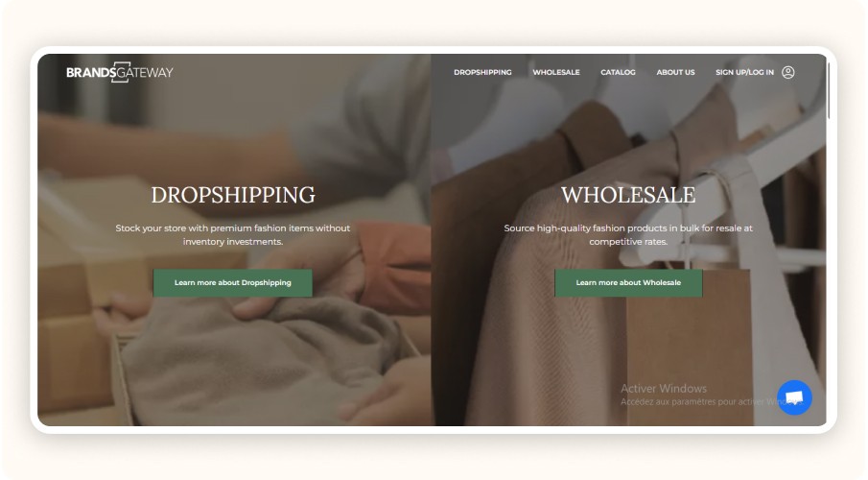Image resolution: width=868 pixels, height=480 pixels.
Task: Select the 'Stock your store' description text
Action: click(232, 234)
